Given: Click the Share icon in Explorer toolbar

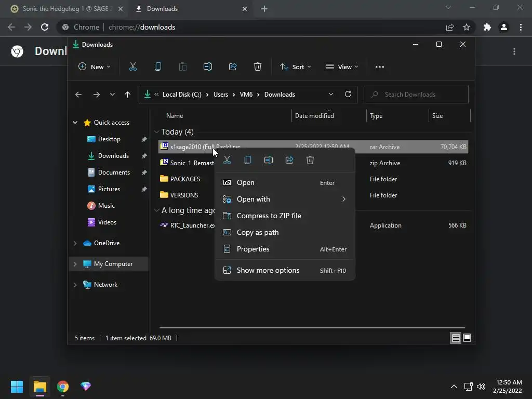Looking at the screenshot, I should 233,67.
